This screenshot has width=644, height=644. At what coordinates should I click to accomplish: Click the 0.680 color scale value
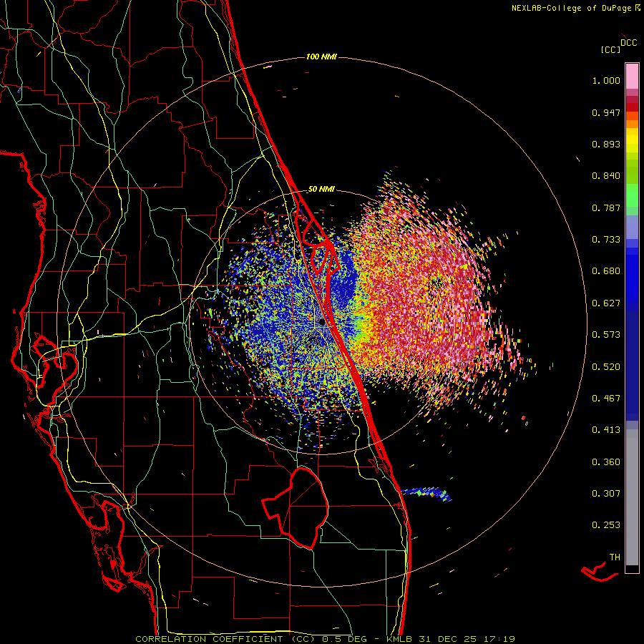tap(606, 271)
